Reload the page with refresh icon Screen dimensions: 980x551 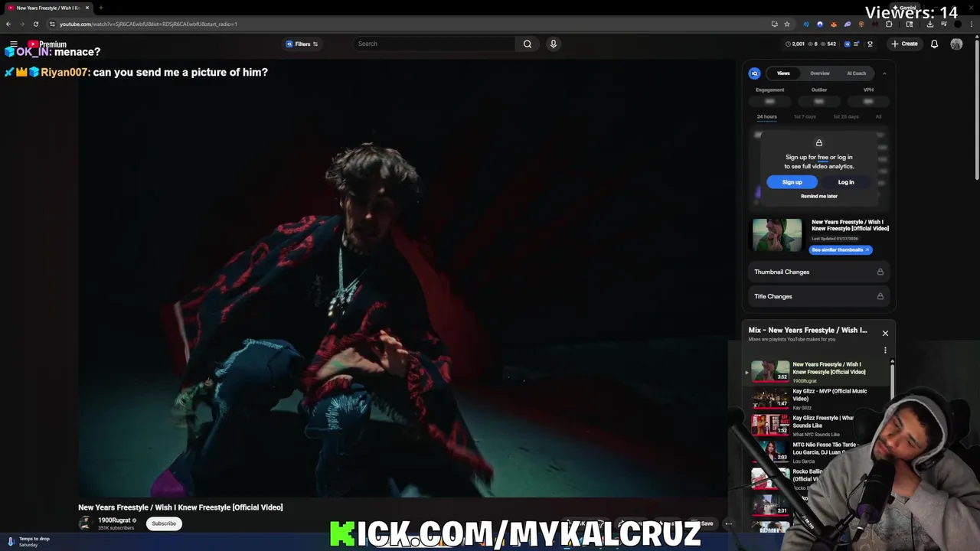(x=35, y=24)
